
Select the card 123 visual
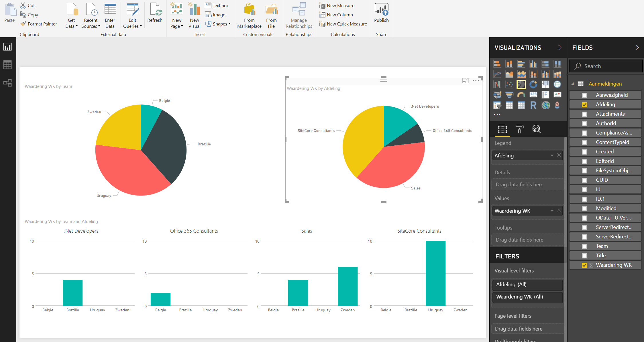click(533, 95)
